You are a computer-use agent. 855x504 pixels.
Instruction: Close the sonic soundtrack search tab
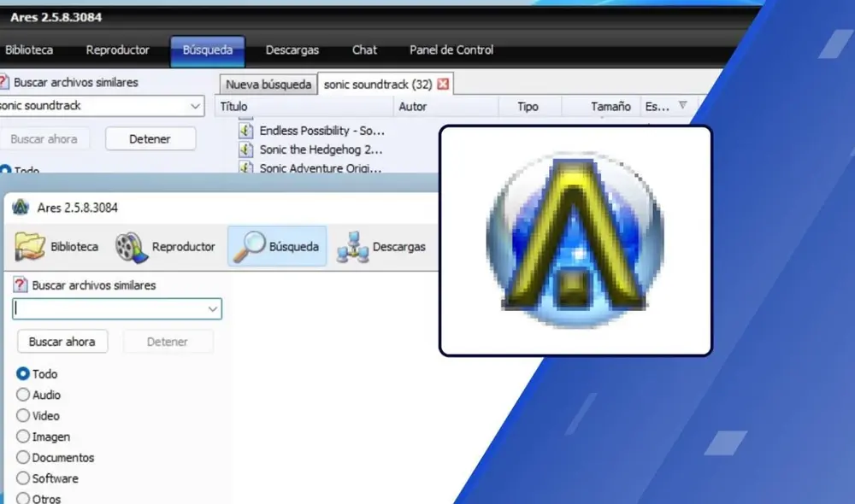(443, 85)
